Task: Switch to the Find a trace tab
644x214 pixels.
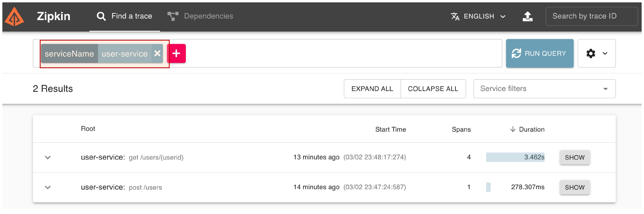Action: tap(124, 17)
